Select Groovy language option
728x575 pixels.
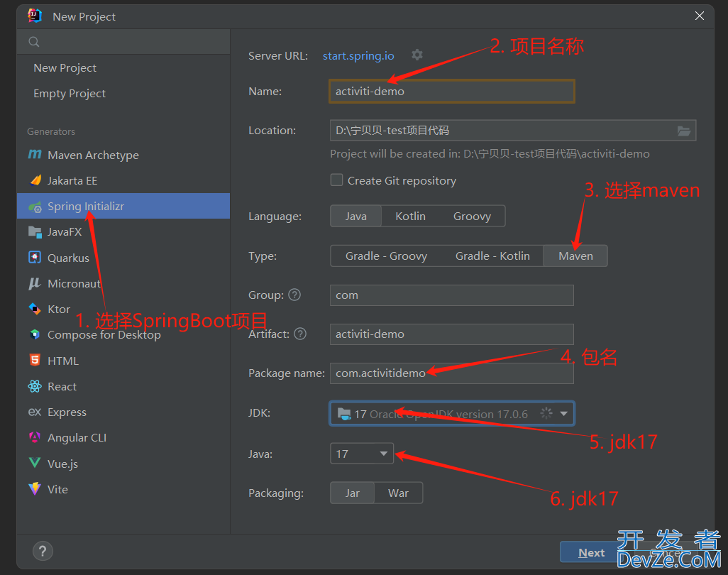click(472, 217)
